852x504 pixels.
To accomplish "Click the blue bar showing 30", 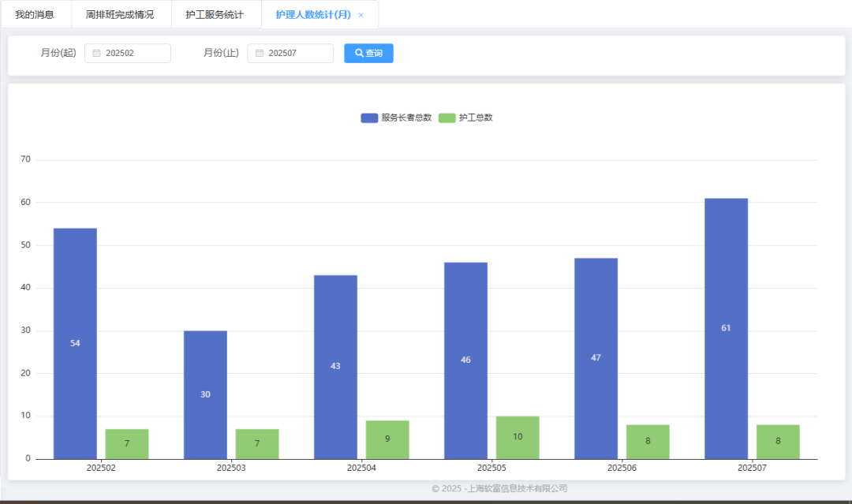I will pyautogui.click(x=205, y=394).
